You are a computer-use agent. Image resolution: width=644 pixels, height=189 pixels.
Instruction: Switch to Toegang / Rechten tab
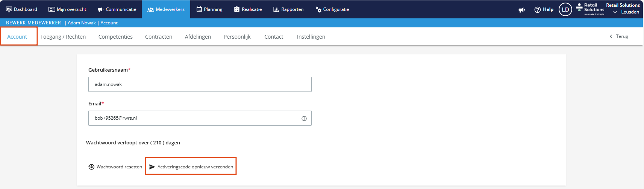(63, 37)
